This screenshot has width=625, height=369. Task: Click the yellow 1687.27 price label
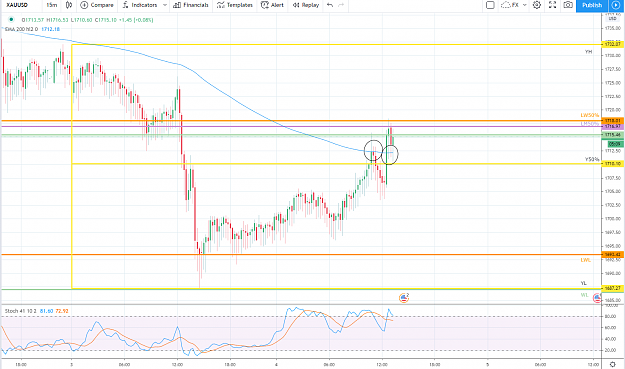coord(612,288)
